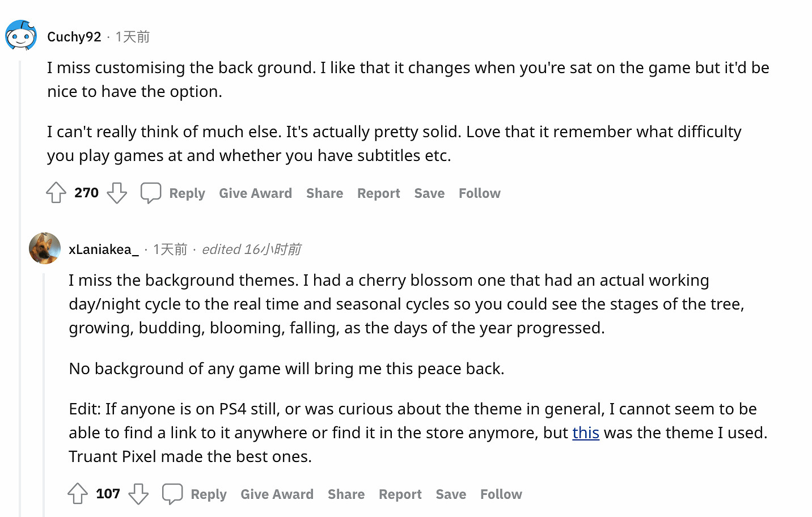Screen dimensions: 812x517
Task: Give Award to Cuchy92's comment
Action: point(255,193)
